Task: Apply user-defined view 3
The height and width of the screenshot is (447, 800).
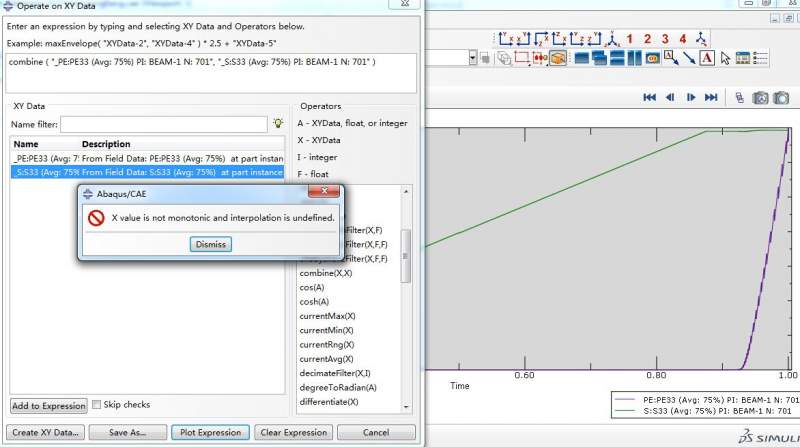Action: pos(665,39)
